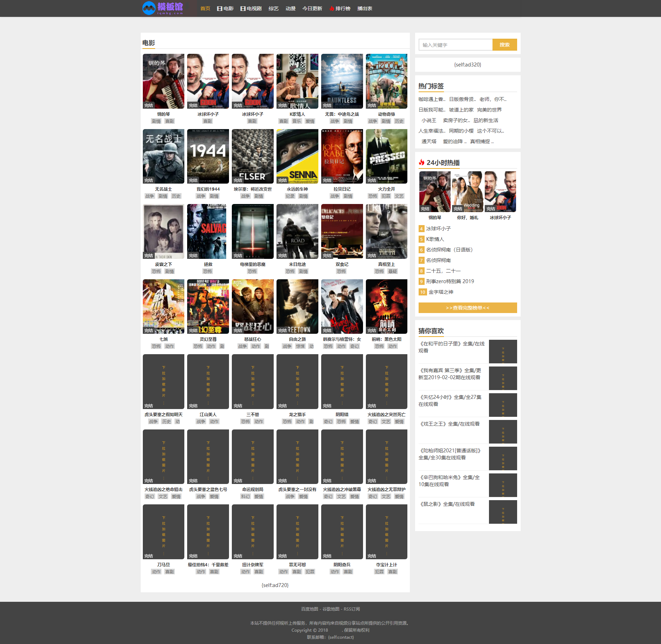Select the 通天塔 hot tag
Viewport: 661px width, 644px height.
click(429, 141)
